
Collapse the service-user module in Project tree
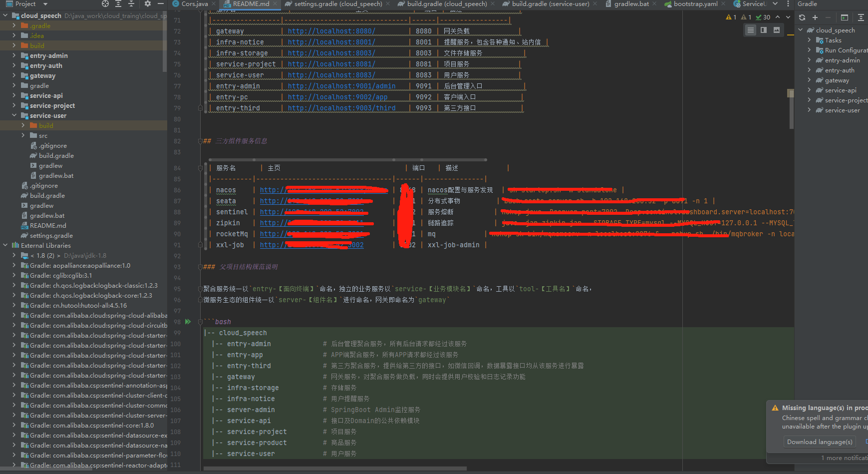pos(14,115)
